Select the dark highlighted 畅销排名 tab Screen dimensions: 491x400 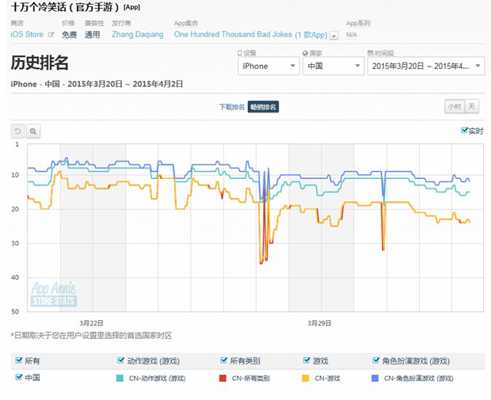click(263, 107)
